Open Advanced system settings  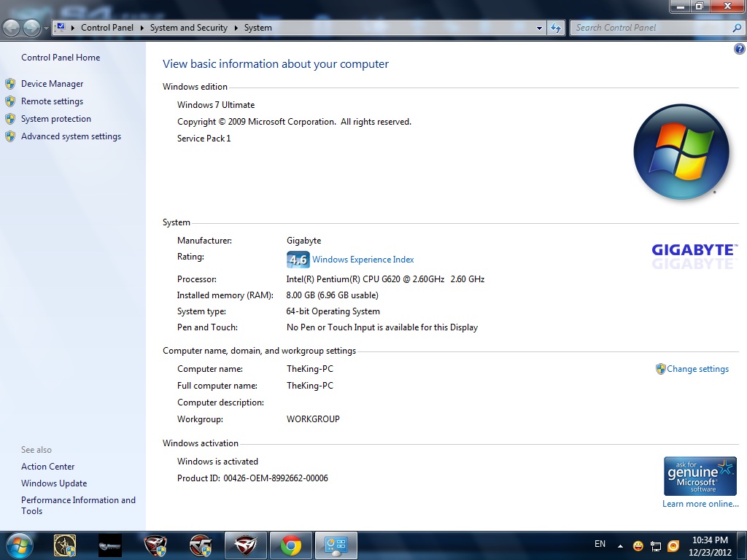coord(71,136)
